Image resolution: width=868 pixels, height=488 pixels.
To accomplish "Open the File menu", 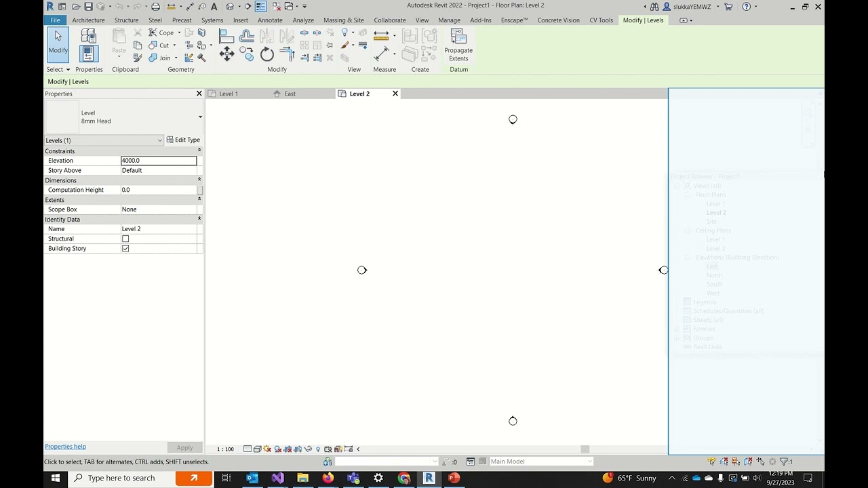I will [x=55, y=20].
